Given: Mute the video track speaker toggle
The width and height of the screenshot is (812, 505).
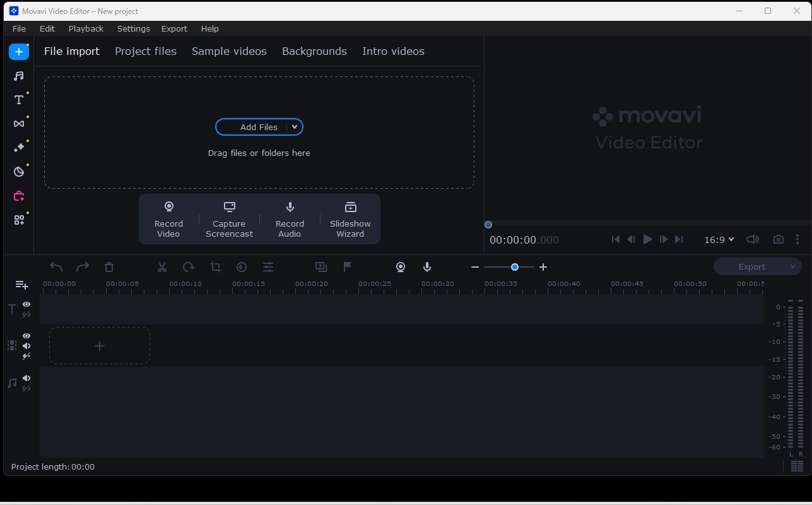Looking at the screenshot, I should click(x=26, y=345).
